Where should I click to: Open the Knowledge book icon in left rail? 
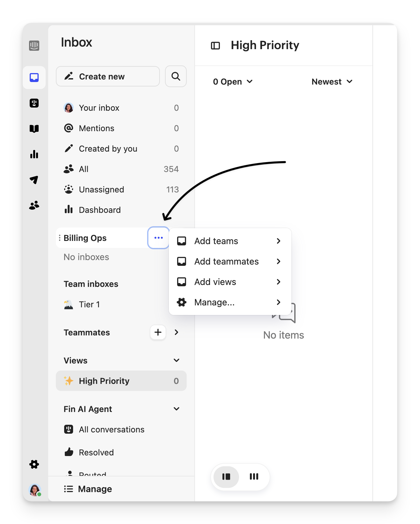pos(34,129)
